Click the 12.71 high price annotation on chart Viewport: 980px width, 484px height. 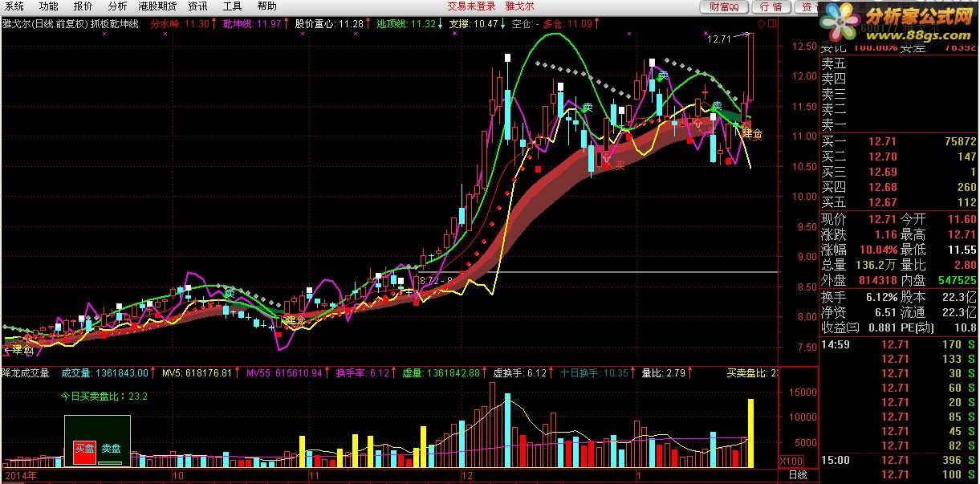tap(719, 38)
